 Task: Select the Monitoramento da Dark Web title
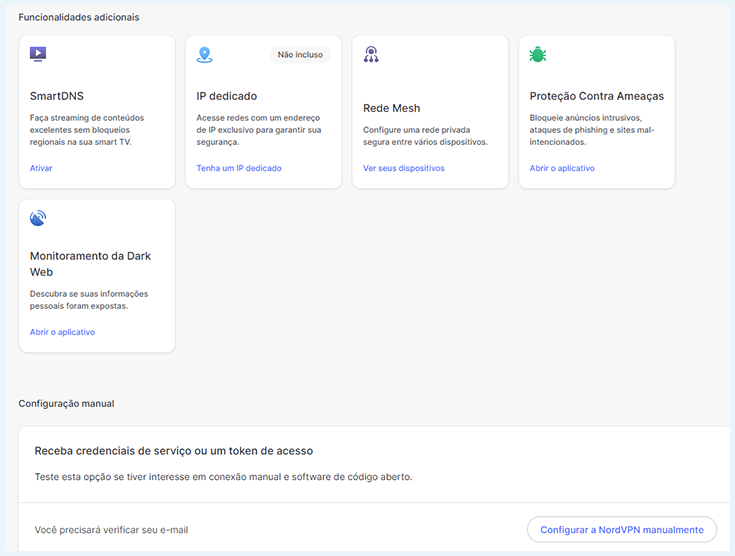pyautogui.click(x=90, y=264)
